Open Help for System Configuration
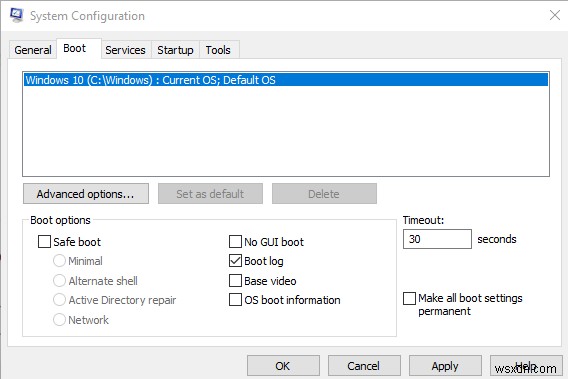 tap(526, 366)
